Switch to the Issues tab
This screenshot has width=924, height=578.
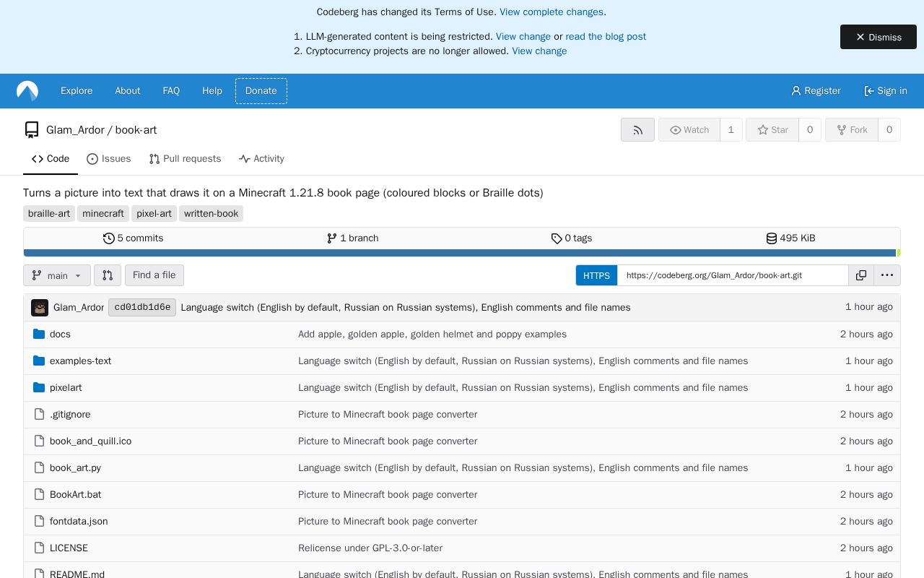point(108,159)
